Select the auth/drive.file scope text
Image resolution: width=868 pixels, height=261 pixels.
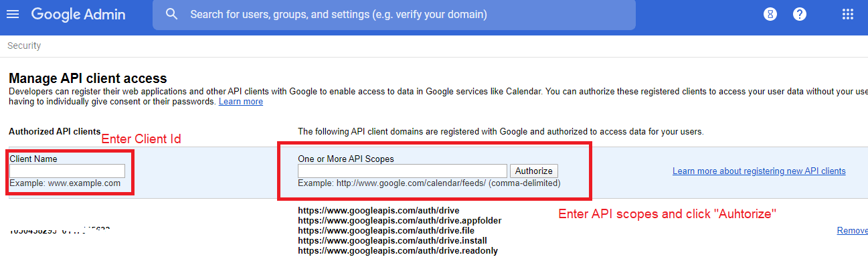[x=386, y=230]
